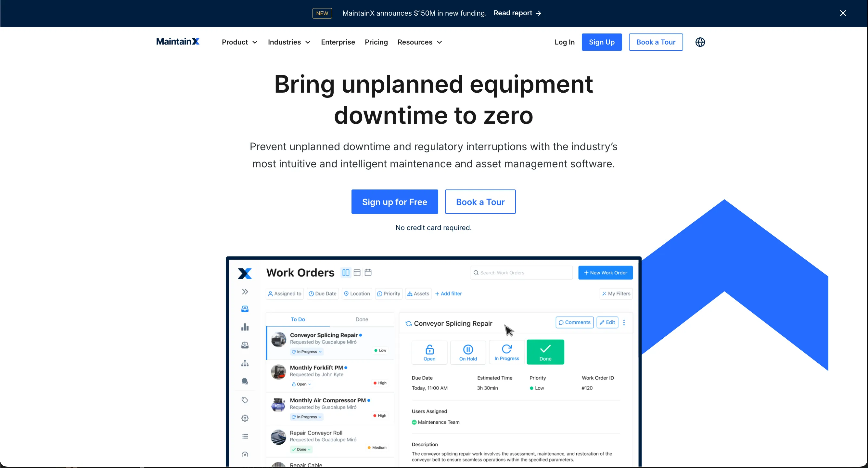
Task: Open the Resources dropdown menu
Action: click(419, 42)
